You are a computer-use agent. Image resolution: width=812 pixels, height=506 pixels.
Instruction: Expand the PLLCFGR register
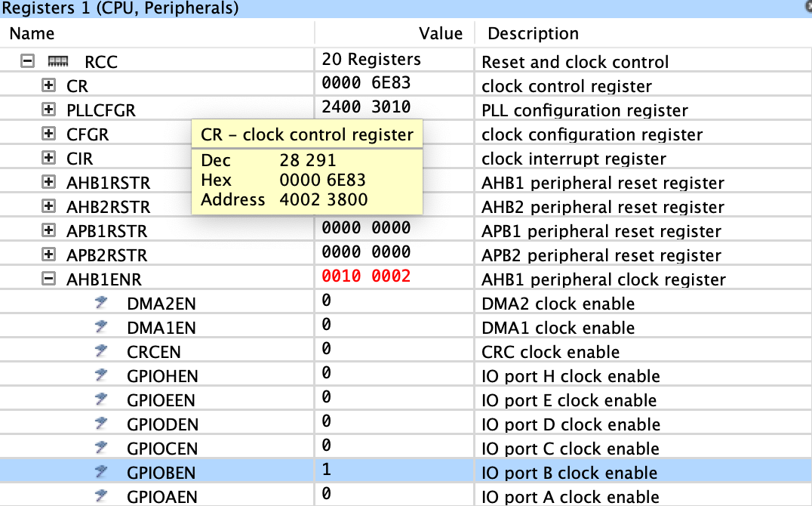pos(49,110)
